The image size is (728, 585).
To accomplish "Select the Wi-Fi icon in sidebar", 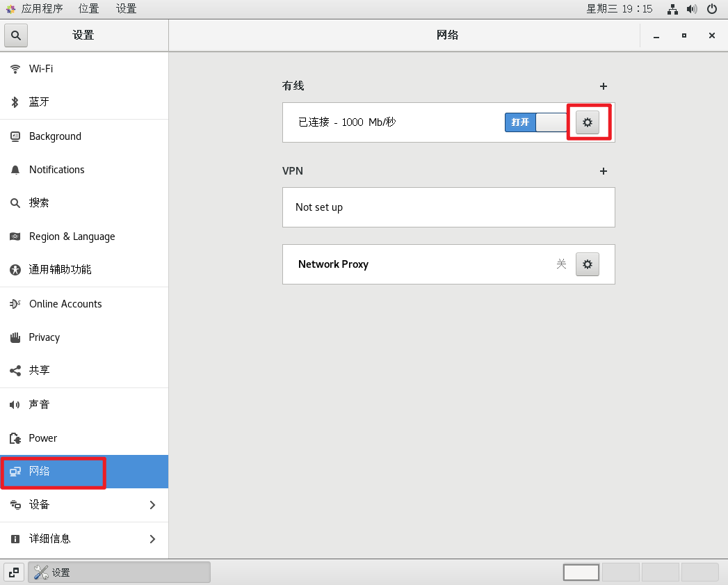I will tap(15, 69).
